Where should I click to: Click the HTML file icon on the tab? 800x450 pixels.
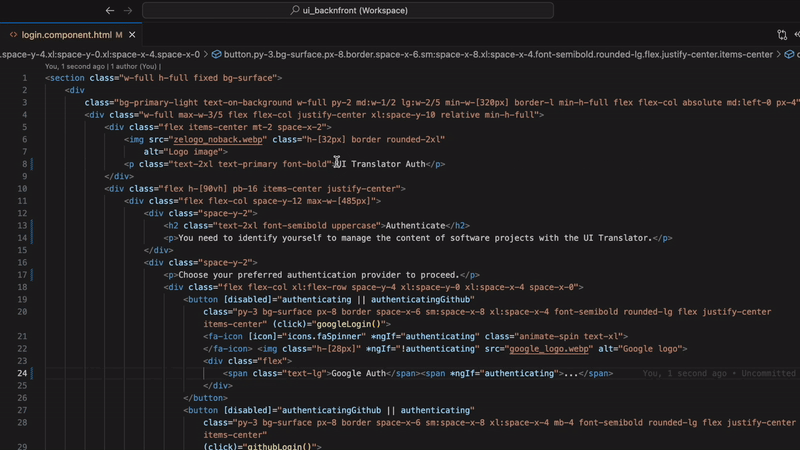tap(13, 35)
